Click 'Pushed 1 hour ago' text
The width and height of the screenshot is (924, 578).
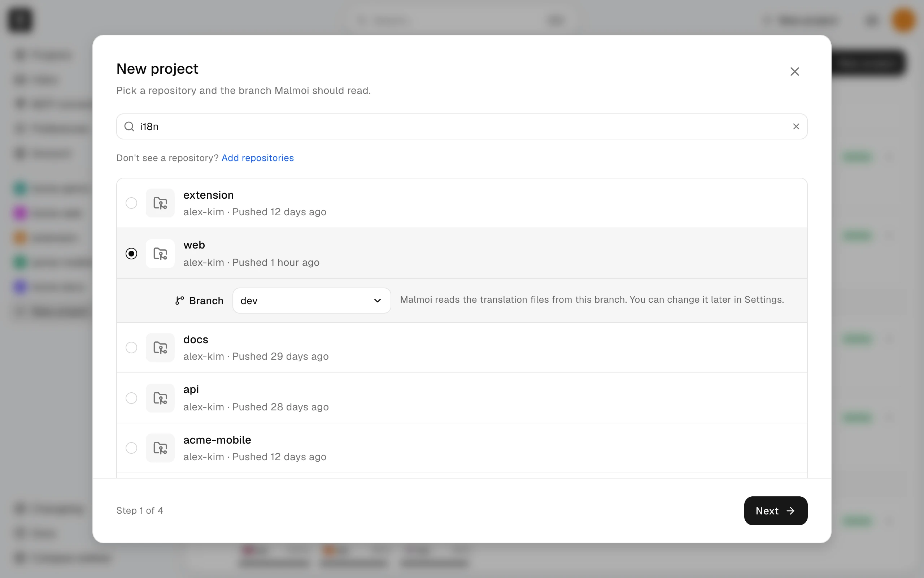click(x=276, y=263)
